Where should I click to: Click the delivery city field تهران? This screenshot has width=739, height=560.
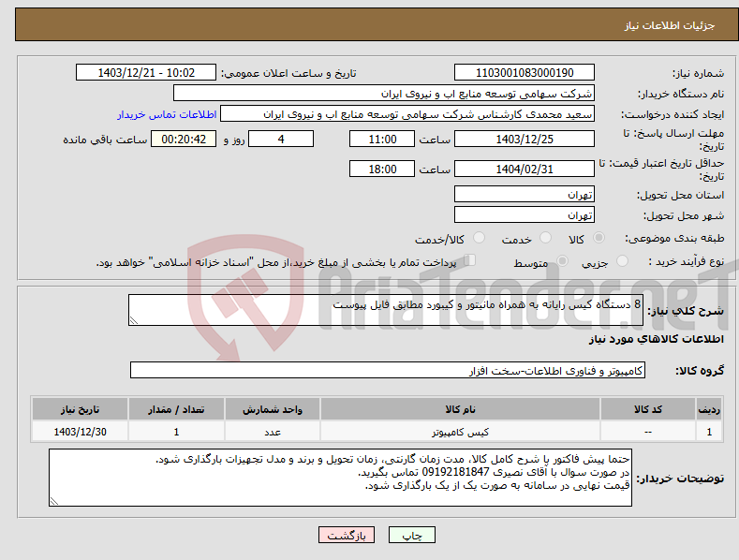coord(525,215)
